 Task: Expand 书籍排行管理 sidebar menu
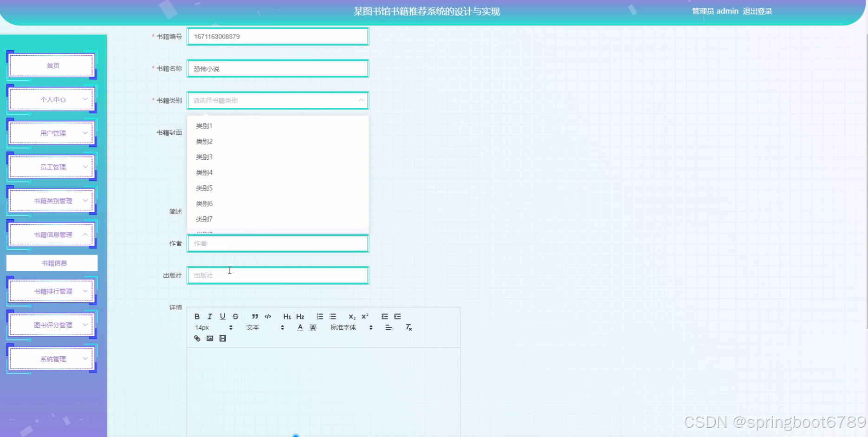[x=52, y=292]
